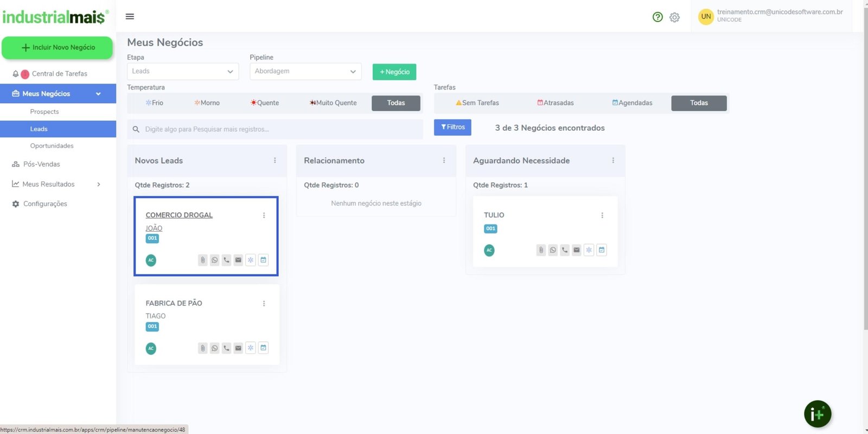Click email envelope icon on COMERCIO DROGAL card
Image resolution: width=868 pixels, height=434 pixels.
[x=238, y=260]
